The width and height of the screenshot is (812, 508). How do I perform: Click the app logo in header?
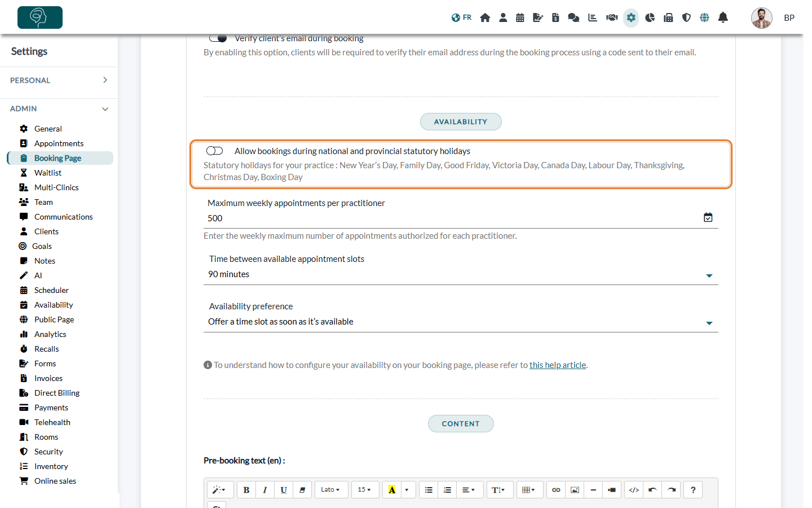40,17
